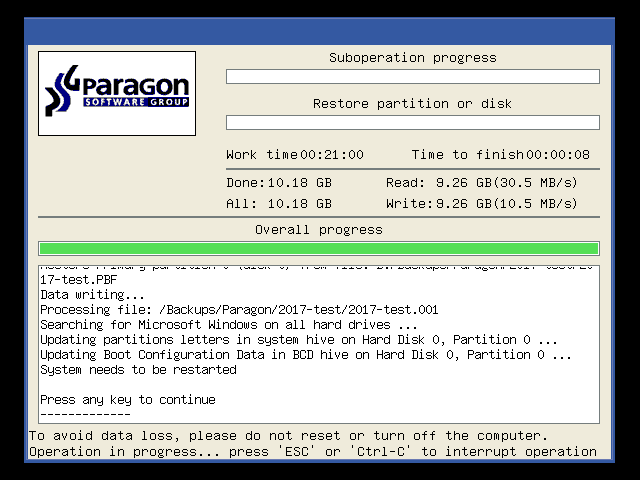Screen dimensions: 640x480
Task: Click the 'Updating Boot Configuration Data' log line
Action: 305,355
